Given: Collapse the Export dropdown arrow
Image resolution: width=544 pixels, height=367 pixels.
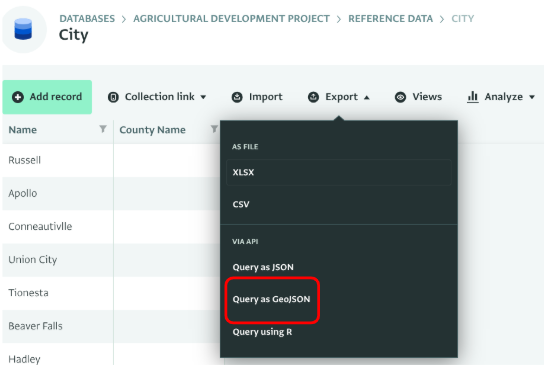Looking at the screenshot, I should click(366, 97).
